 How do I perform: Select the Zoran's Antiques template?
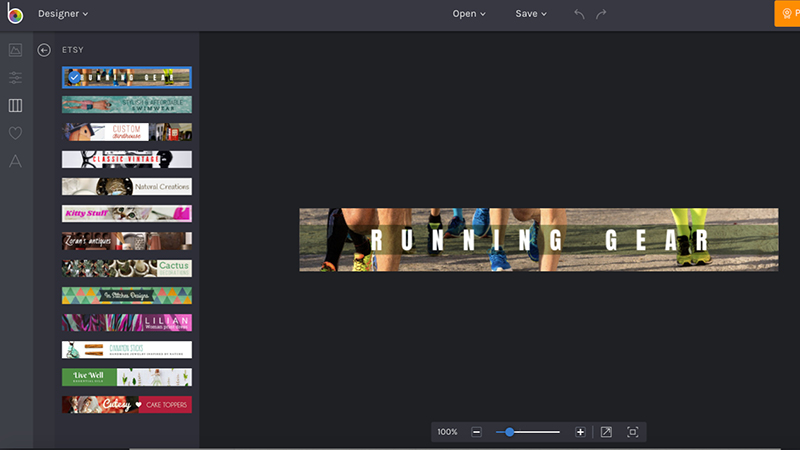coord(127,241)
